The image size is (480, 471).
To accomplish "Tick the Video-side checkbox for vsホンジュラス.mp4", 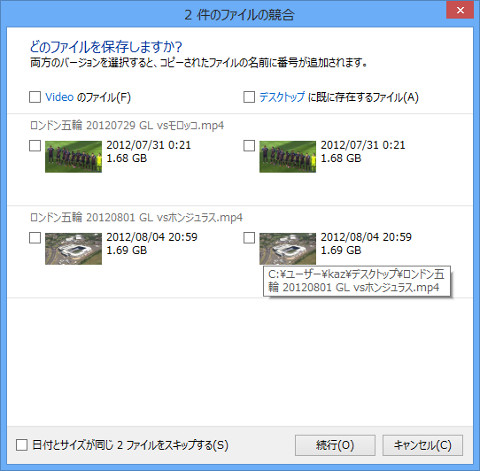I will coord(35,238).
